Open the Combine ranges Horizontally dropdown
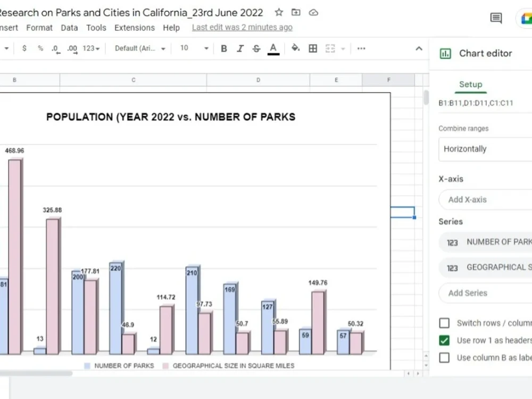Screen dimensions: 532x399 (485, 149)
